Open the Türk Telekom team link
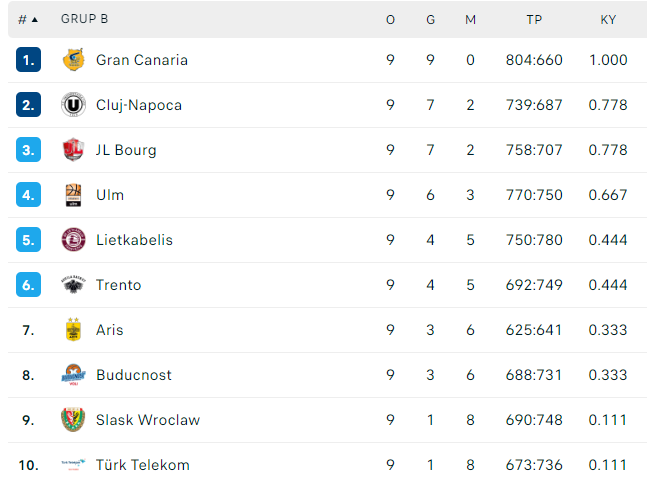The image size is (647, 482). 143,465
